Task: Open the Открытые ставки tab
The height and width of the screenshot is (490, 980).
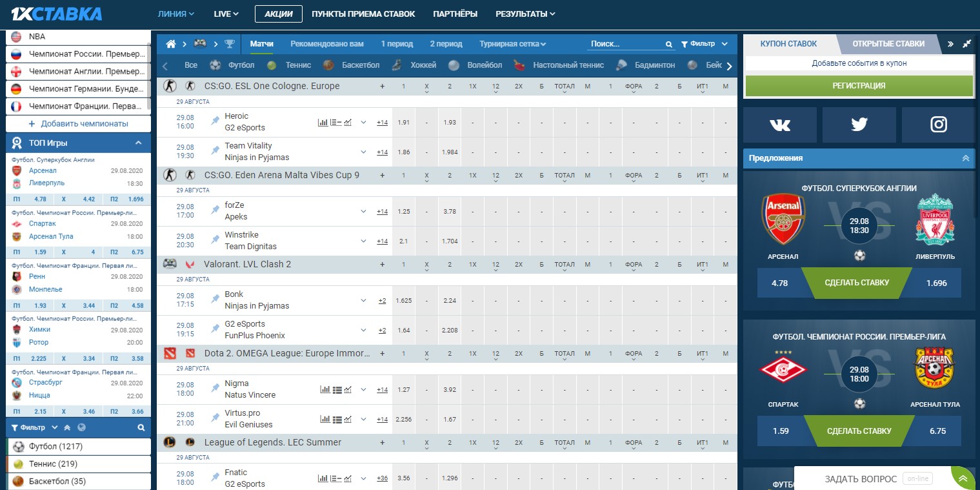Action: point(888,44)
